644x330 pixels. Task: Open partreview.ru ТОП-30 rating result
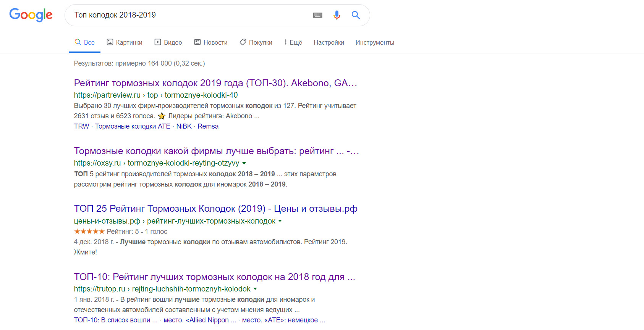[215, 83]
